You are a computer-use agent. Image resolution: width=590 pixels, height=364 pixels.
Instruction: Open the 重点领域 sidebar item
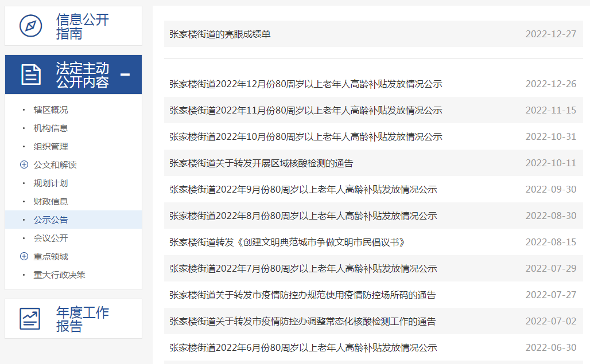tap(51, 257)
